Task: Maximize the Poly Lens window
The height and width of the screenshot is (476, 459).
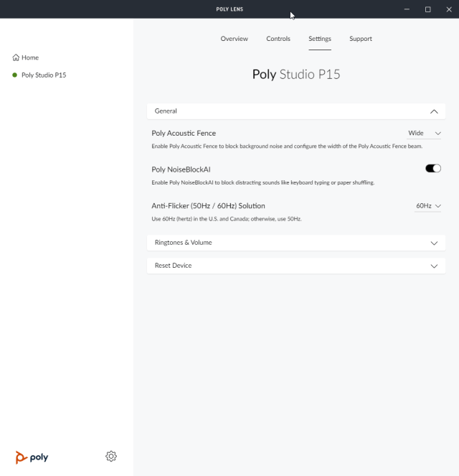Action: coord(427,9)
